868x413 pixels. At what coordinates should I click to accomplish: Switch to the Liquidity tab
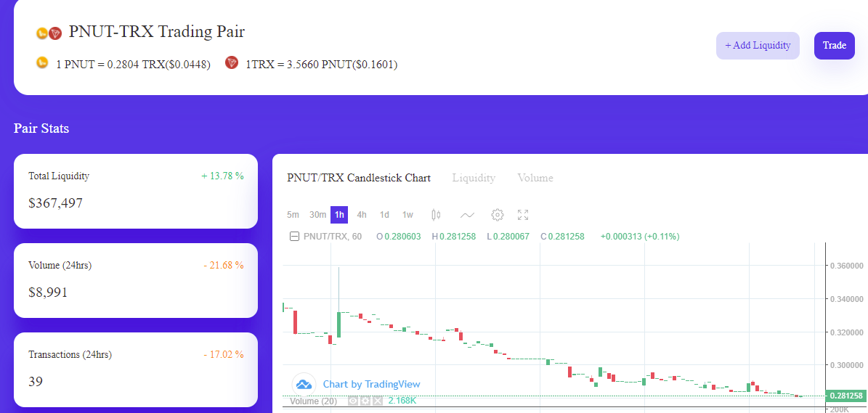coord(474,178)
